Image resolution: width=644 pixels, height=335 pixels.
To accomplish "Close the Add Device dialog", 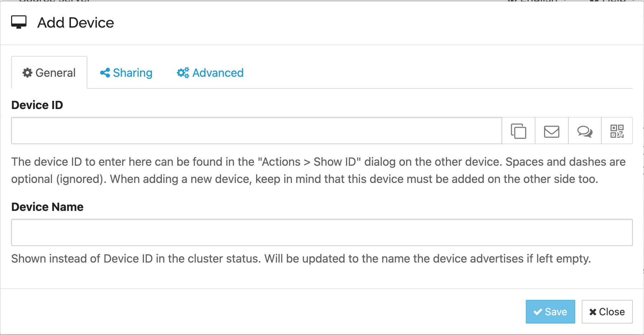I will click(607, 312).
